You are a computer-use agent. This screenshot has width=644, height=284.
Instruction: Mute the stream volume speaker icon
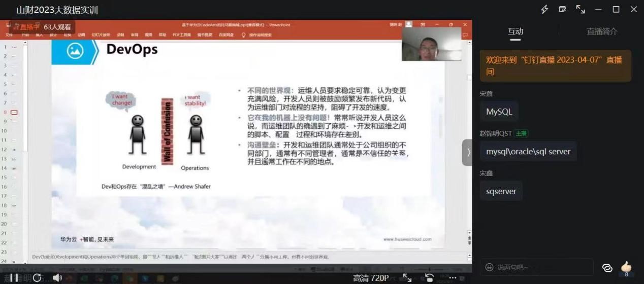click(x=57, y=277)
